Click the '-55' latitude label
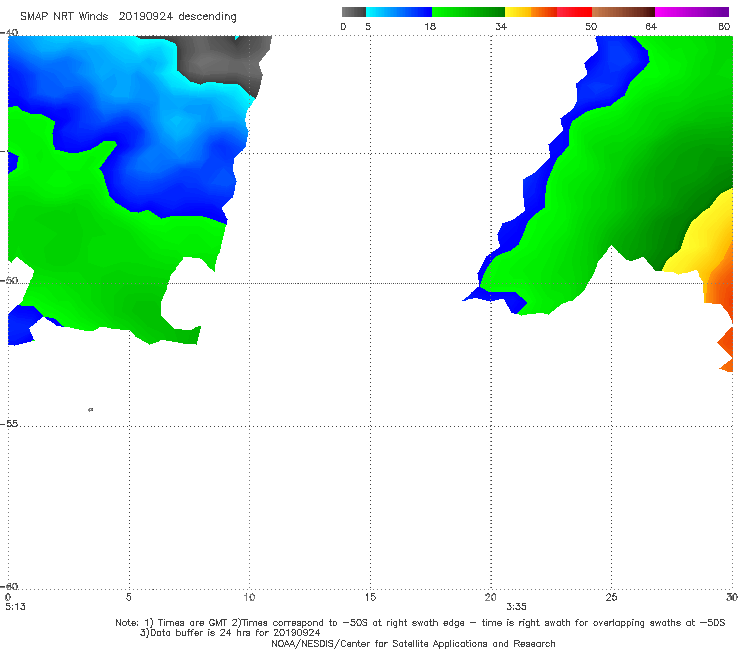The height and width of the screenshot is (650, 740). [x=9, y=424]
